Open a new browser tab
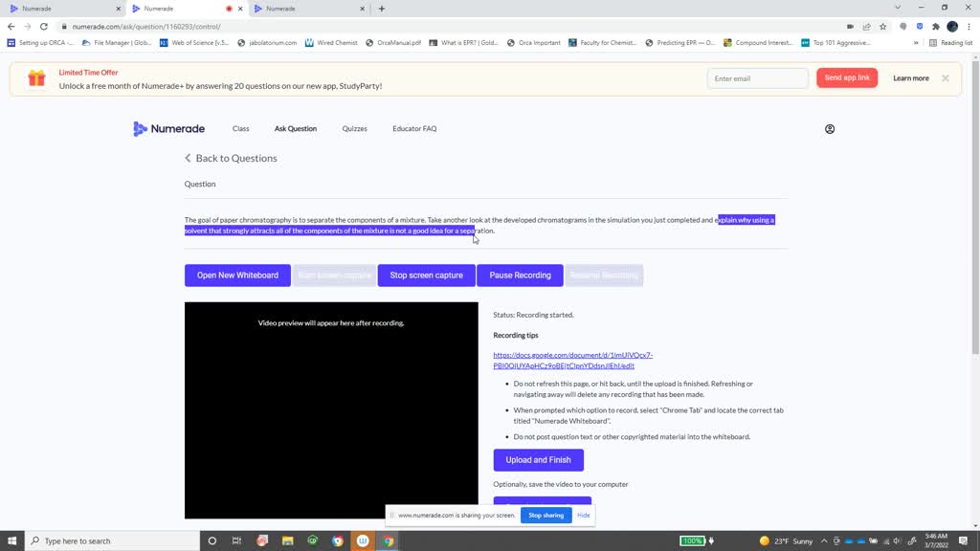980x551 pixels. tap(382, 9)
